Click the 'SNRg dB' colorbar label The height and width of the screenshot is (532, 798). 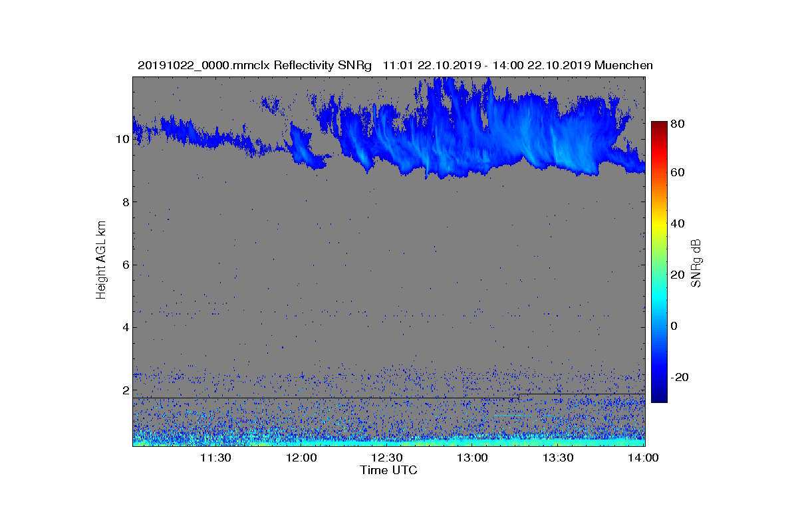pos(696,263)
